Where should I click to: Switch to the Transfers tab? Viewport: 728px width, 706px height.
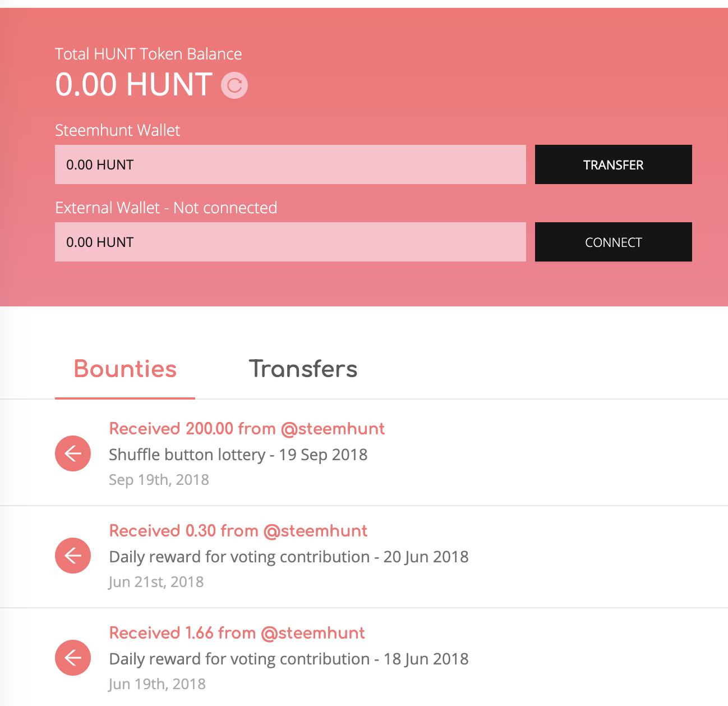click(303, 369)
